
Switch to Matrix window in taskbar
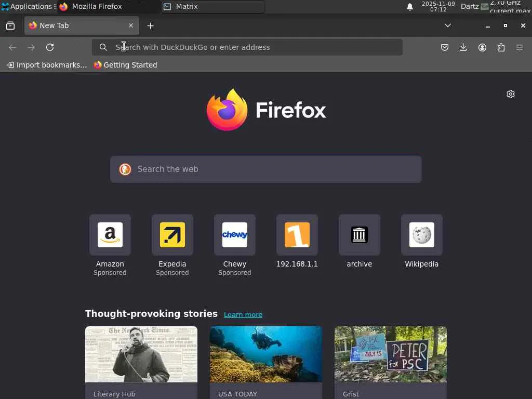212,6
